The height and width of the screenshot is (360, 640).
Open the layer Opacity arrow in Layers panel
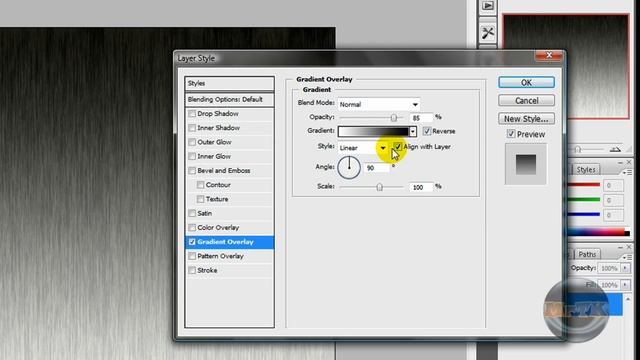[x=625, y=268]
